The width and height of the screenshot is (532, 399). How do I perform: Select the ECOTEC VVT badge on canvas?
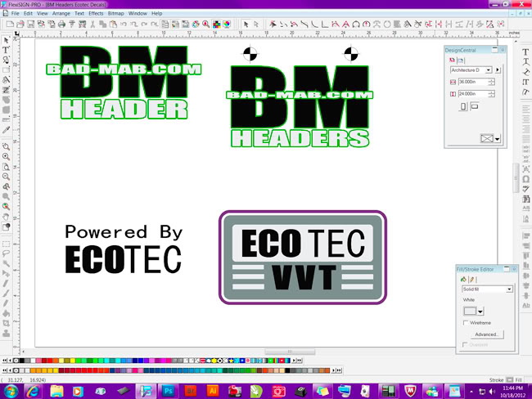click(303, 258)
